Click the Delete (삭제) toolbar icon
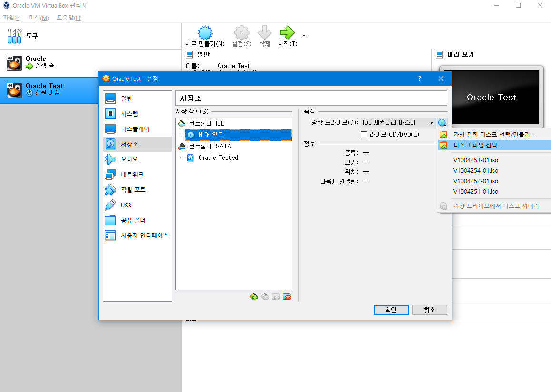Screen dimensions: 551x392 pyautogui.click(x=265, y=33)
